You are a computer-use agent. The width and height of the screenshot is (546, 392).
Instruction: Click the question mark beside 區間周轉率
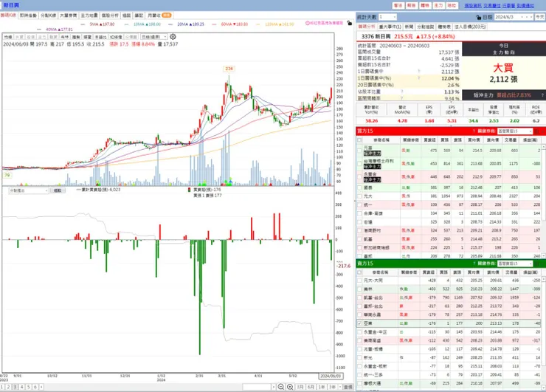pos(402,99)
